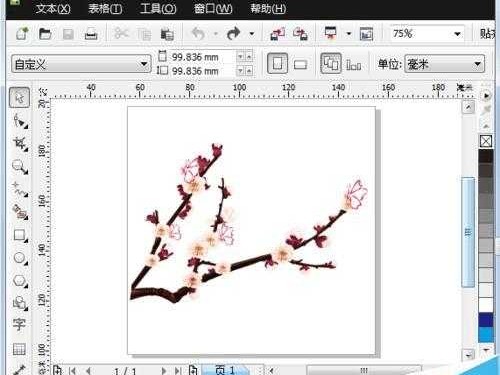Click the Save disk icon
This screenshot has height=375, width=500.
[68, 34]
